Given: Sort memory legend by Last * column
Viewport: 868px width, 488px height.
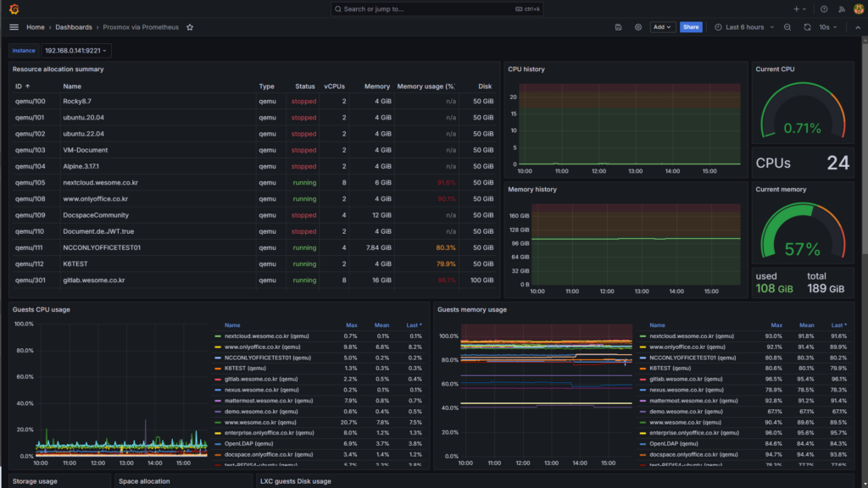Looking at the screenshot, I should tap(838, 325).
